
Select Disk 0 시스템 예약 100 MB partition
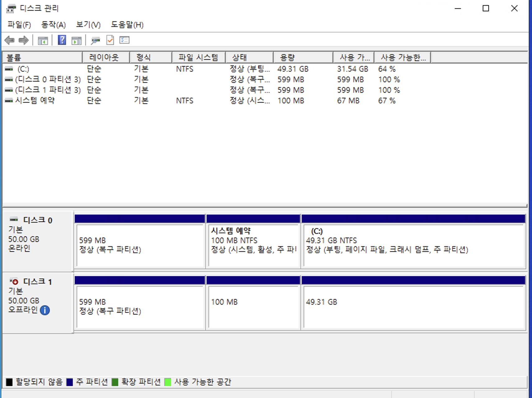coord(253,241)
